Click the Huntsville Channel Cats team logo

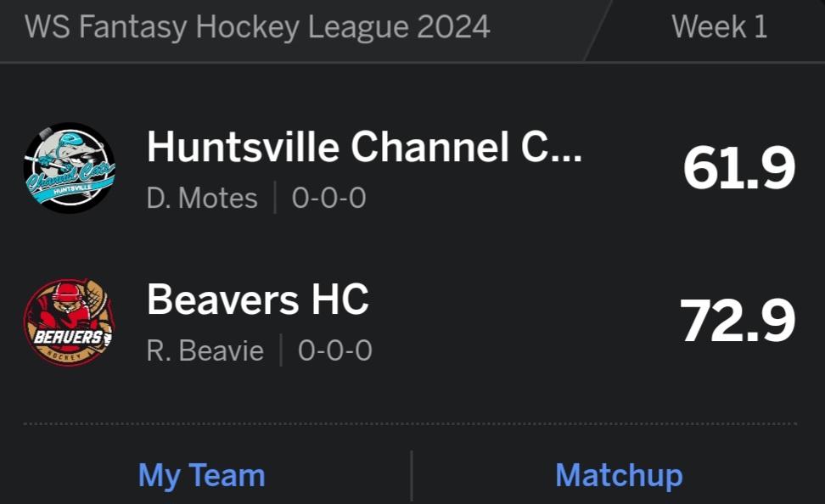point(69,168)
